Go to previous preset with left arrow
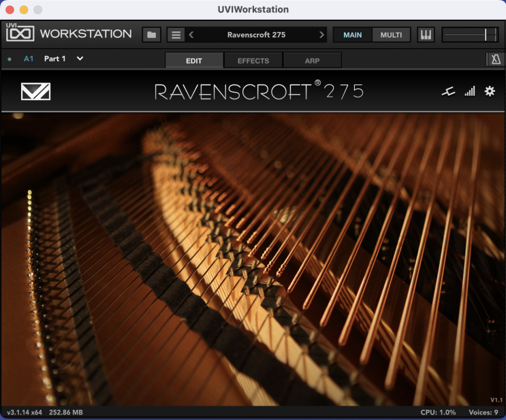The height and width of the screenshot is (420, 506). point(191,35)
